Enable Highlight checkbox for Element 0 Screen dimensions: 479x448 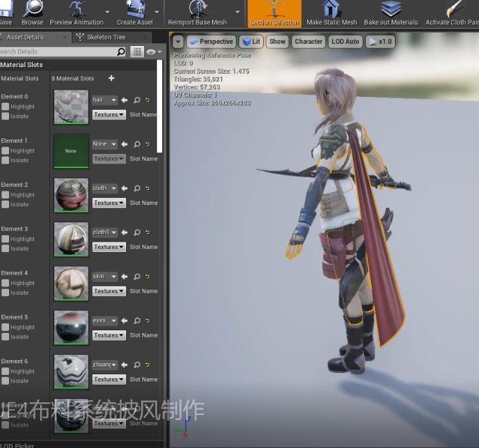[5, 107]
